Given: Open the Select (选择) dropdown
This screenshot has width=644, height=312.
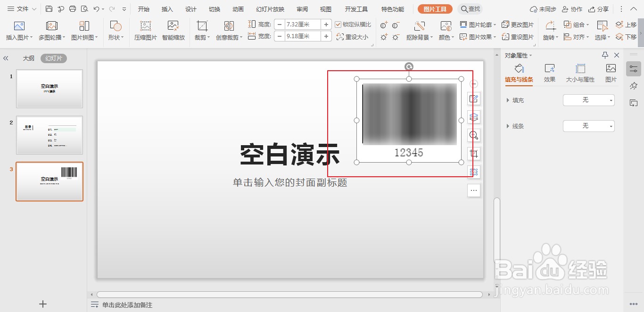Looking at the screenshot, I should [603, 37].
